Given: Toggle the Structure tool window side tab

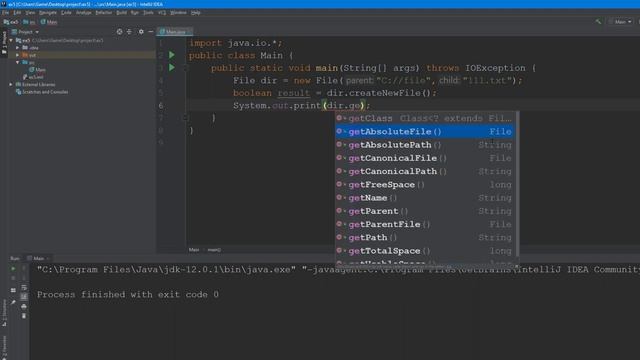Looking at the screenshot, I should point(4,312).
